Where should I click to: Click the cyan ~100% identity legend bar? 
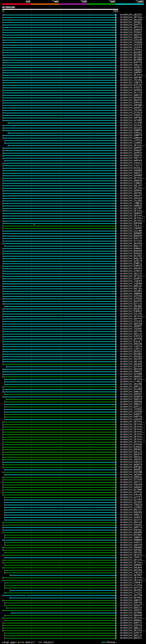click(130, 4)
